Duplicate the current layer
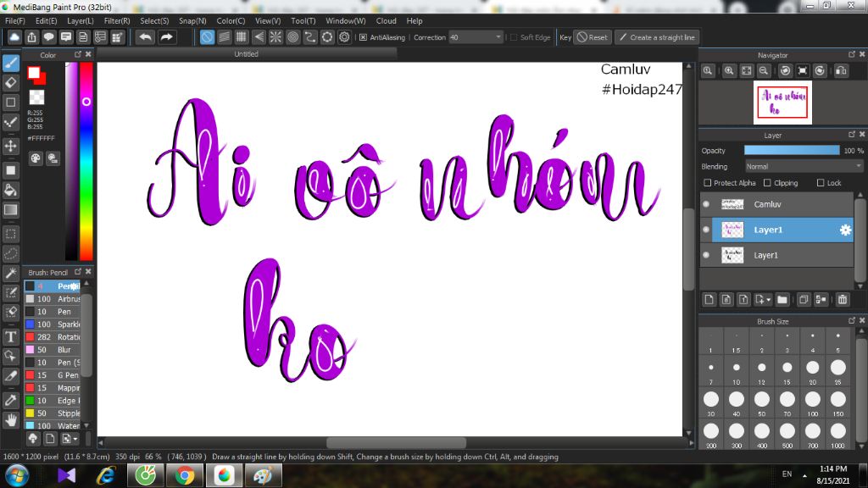The image size is (868, 488). [x=804, y=300]
